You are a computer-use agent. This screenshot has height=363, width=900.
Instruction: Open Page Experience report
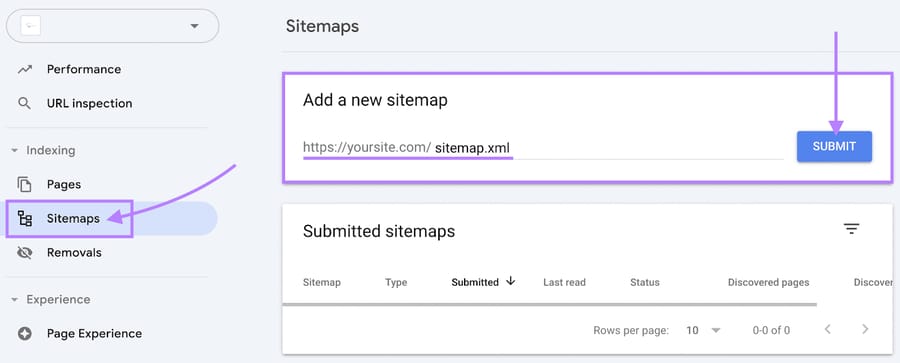[x=94, y=334]
